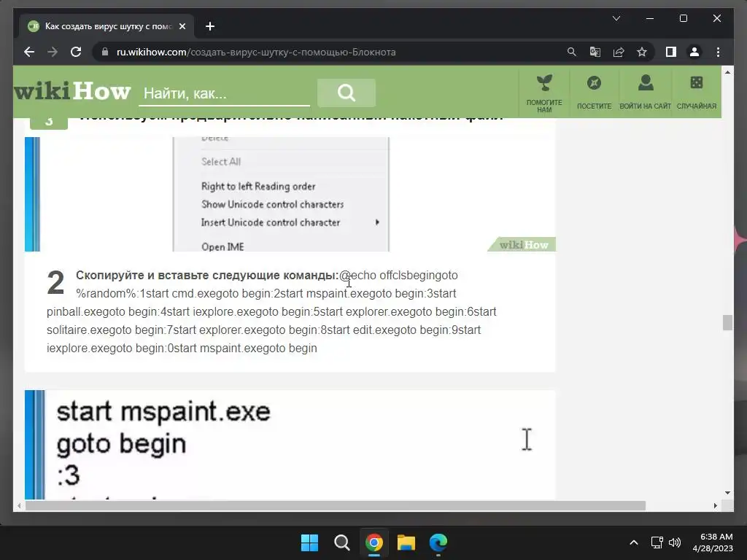Open clock showing 6:38 AM
Viewport: 747px width, 560px height.
pos(712,542)
